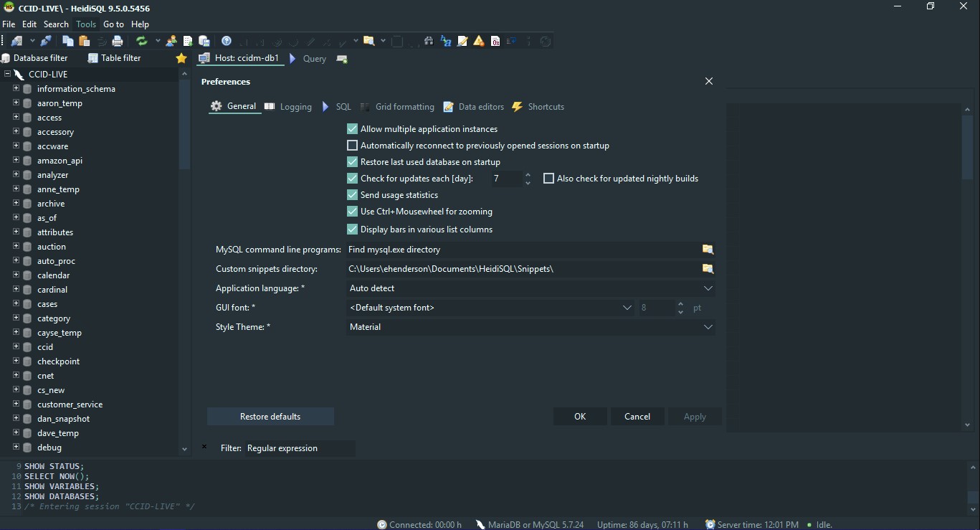Open the Style Theme dropdown
The height and width of the screenshot is (530, 980).
[x=708, y=327]
